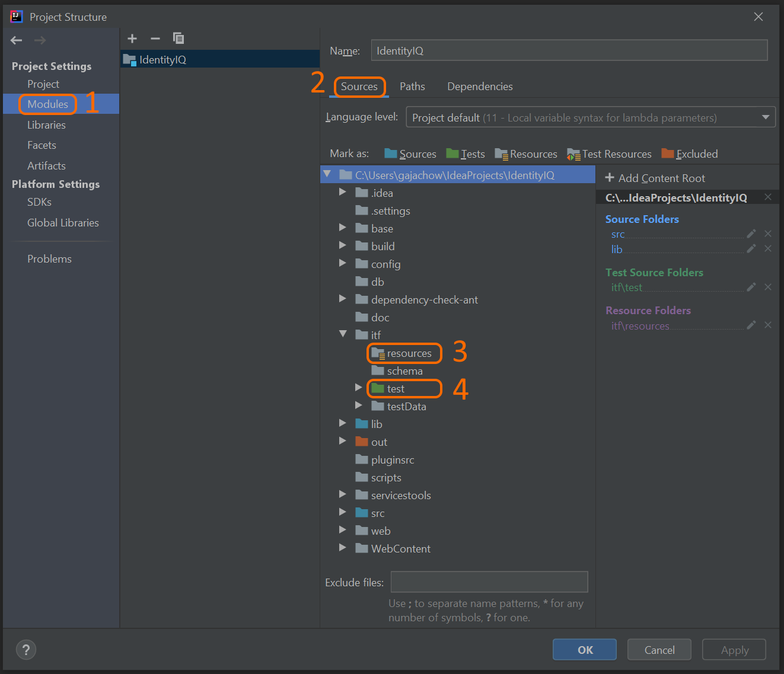Click the forward navigation arrow
Viewport: 784px width, 674px height.
[x=40, y=40]
